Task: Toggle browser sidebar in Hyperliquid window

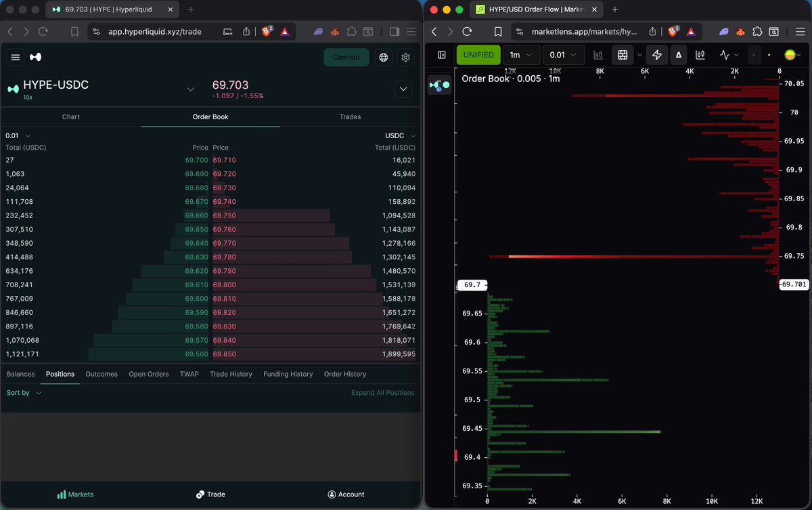Action: click(395, 31)
